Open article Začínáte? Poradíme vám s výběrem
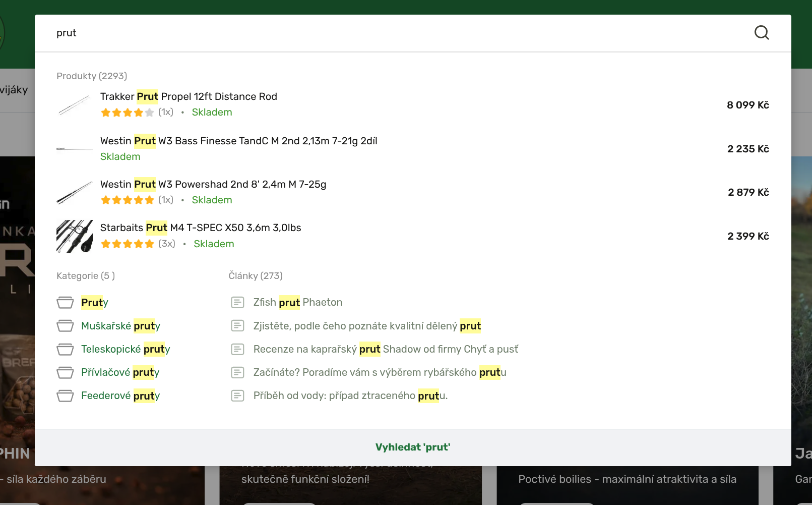This screenshot has width=812, height=505. click(380, 372)
